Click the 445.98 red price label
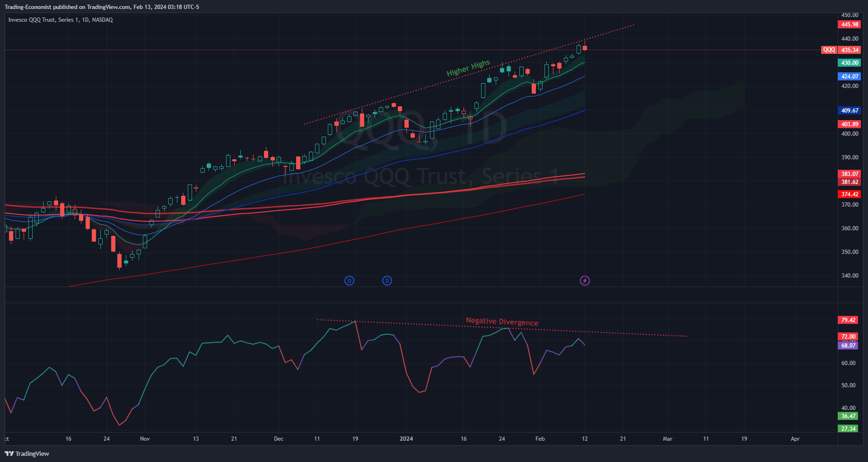 click(x=850, y=25)
